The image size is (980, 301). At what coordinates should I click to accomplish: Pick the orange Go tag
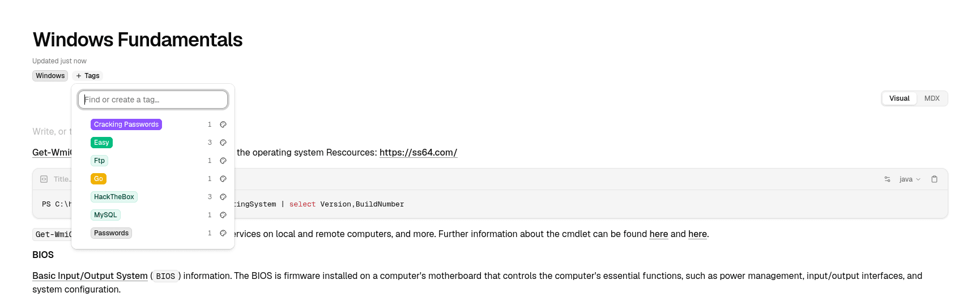pos(99,179)
